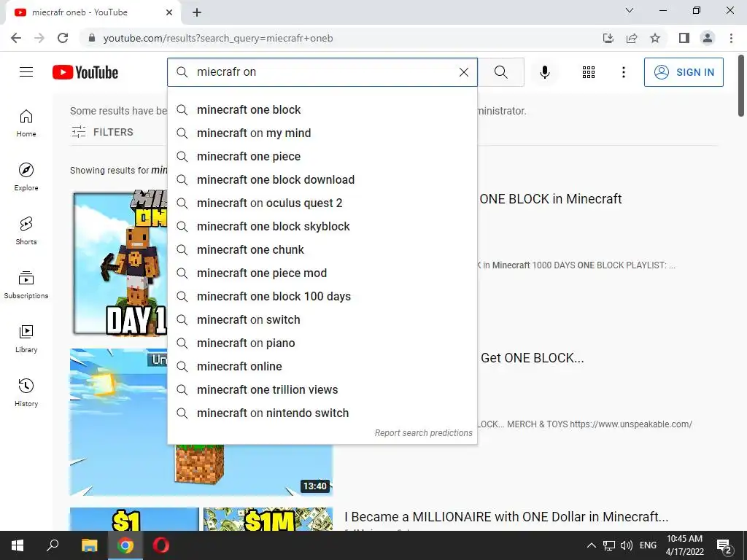Viewport: 747px width, 560px height.
Task: Show hidden system tray icons
Action: 591,545
